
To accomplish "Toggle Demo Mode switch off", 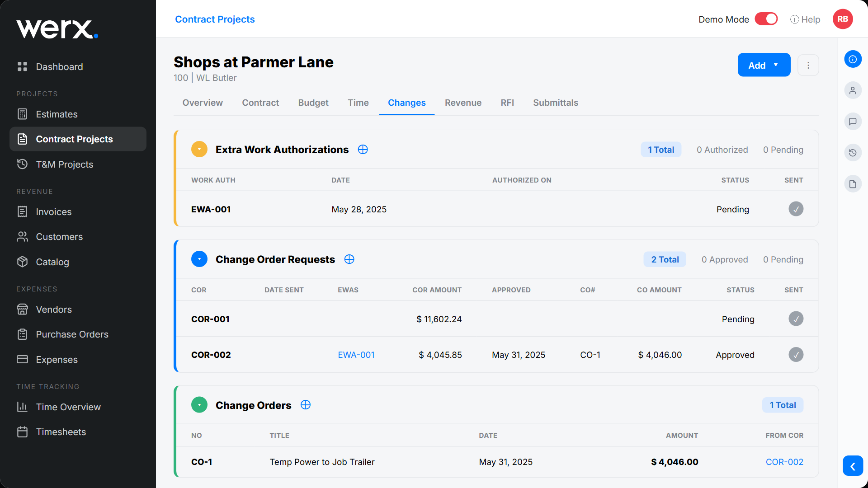I will point(766,19).
